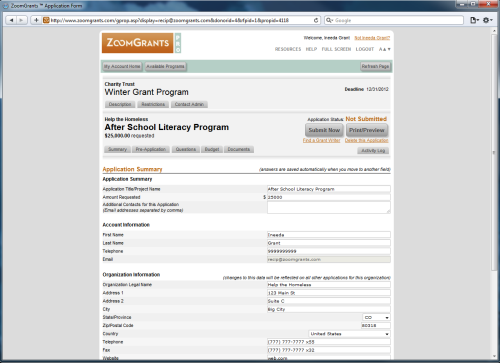Click the Not Ineeda Grant? link
This screenshot has width=500, height=363.
tap(372, 38)
